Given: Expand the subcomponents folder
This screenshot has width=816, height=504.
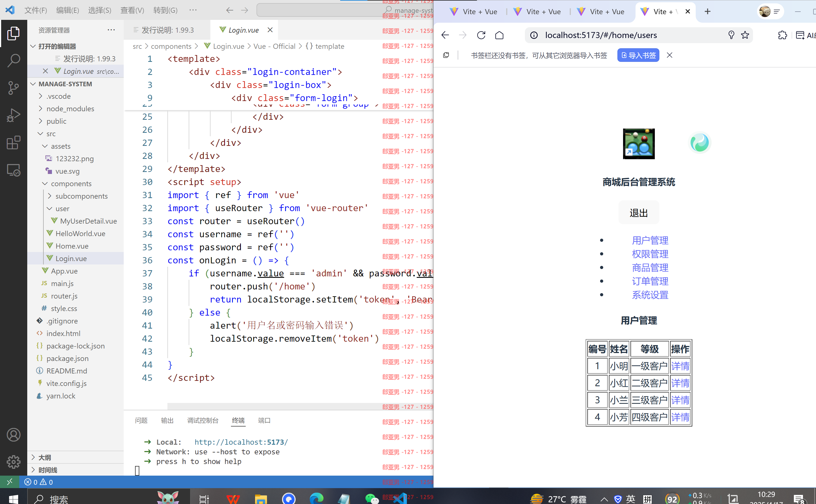Looking at the screenshot, I should coord(50,196).
